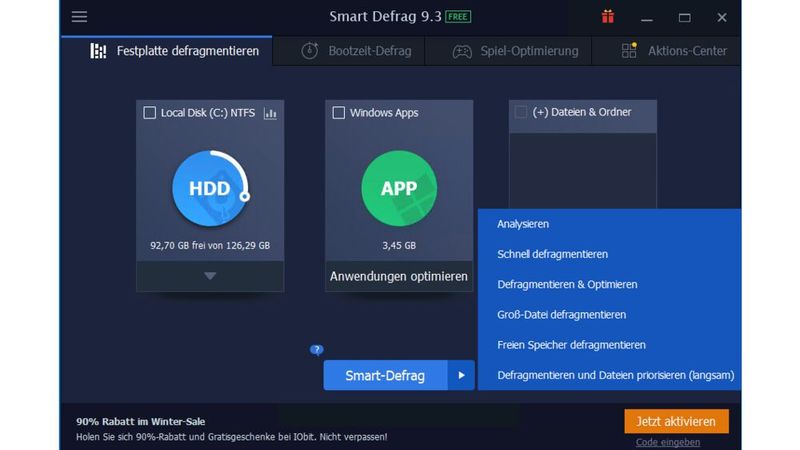Click the 92,70 GB frei von 126,29 GB text

[x=210, y=245]
